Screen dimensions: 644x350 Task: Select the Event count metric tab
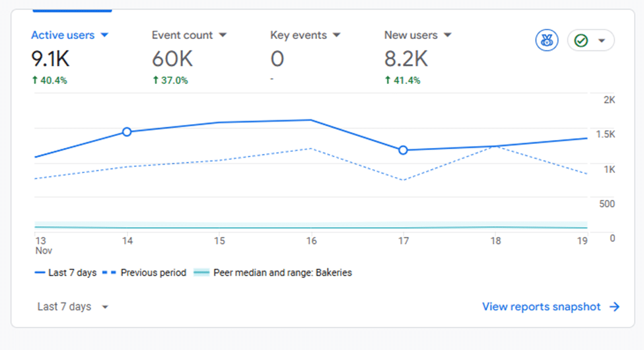click(x=182, y=35)
